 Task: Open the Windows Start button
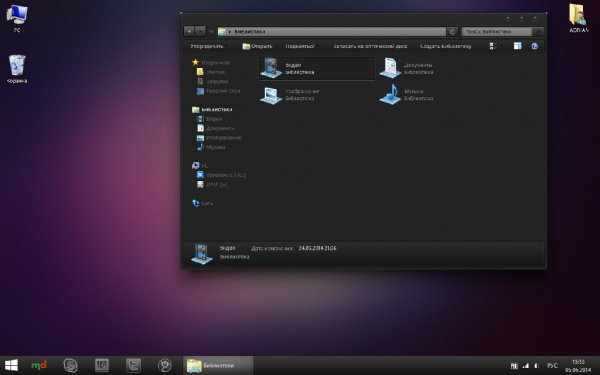point(11,365)
